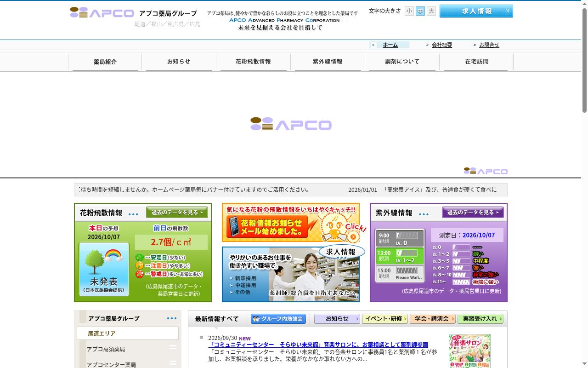
Task: Click the menu icon beside アプコ高須薬局
Action: 173,348
